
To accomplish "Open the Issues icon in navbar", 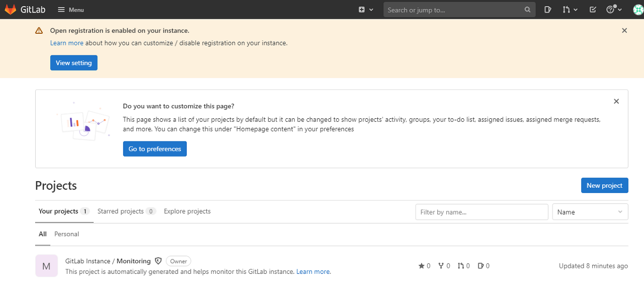I will [548, 10].
